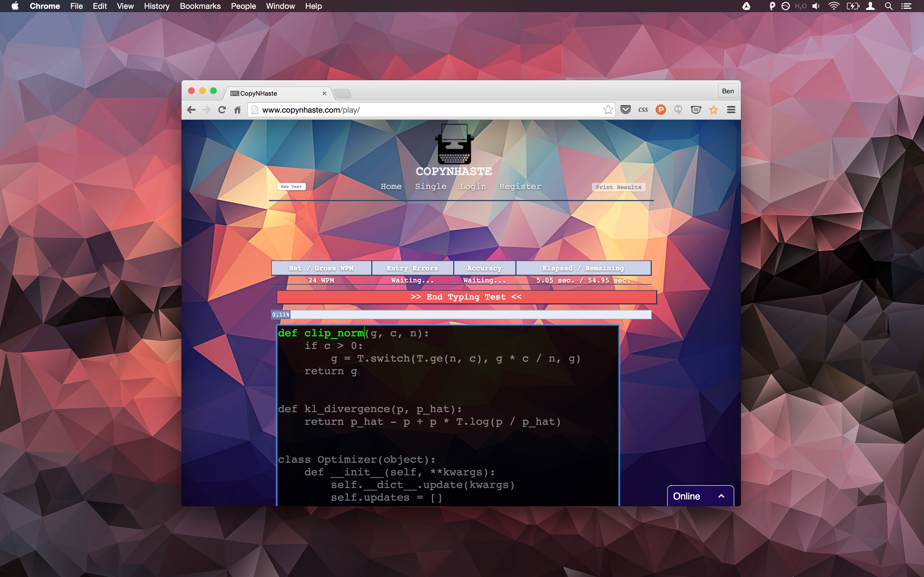Screen dimensions: 924x577
Task: Click the 0.11% progress bar
Action: coord(461,314)
